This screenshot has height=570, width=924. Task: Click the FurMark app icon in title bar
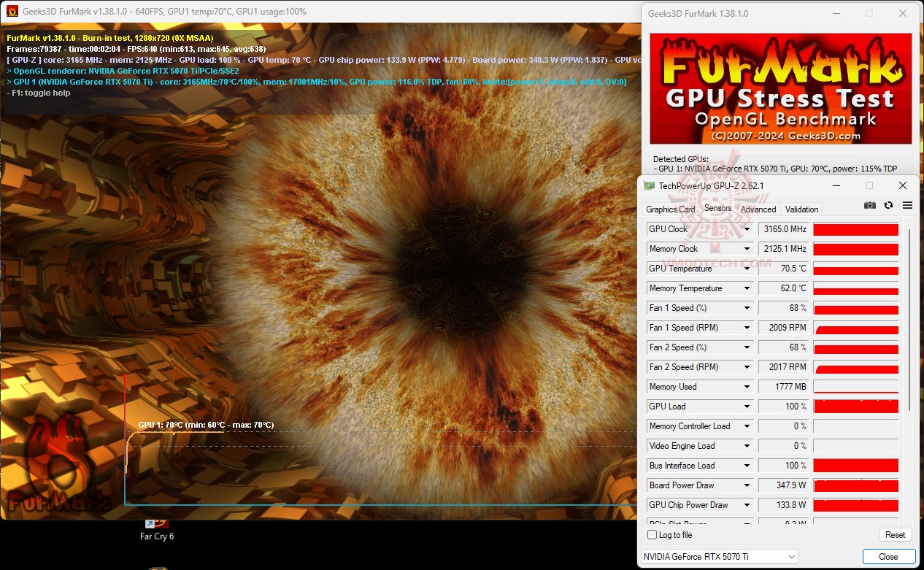point(12,11)
